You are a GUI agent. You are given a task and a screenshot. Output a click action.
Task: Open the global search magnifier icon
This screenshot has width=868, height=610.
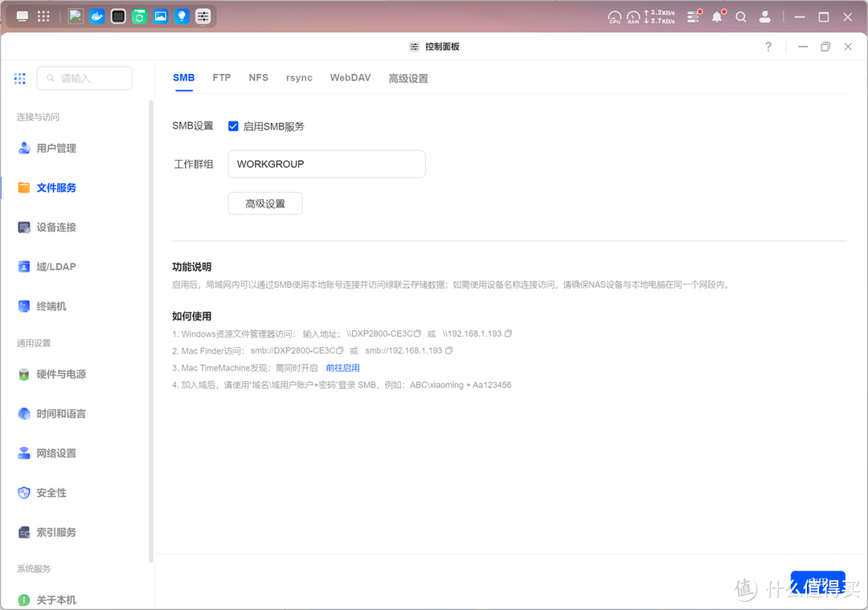tap(741, 16)
